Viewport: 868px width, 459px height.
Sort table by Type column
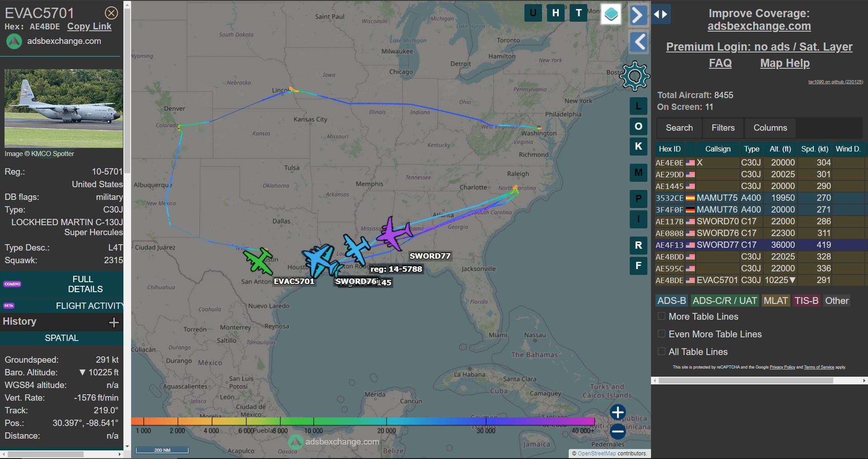(x=752, y=149)
